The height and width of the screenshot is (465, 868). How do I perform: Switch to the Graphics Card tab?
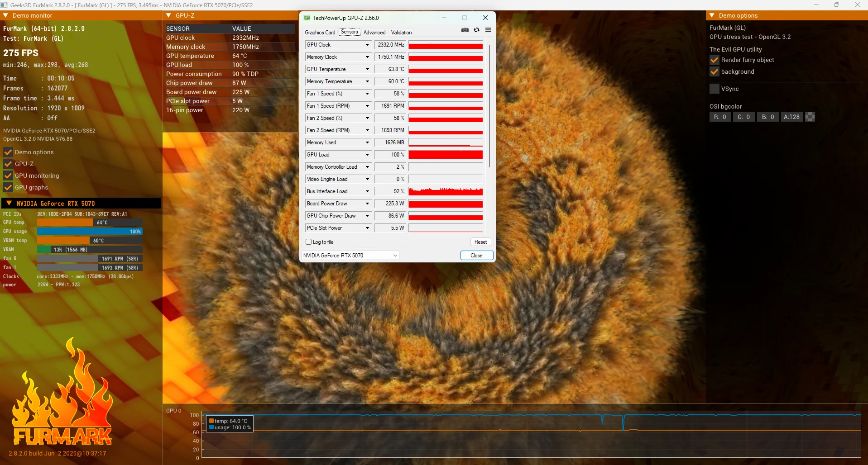(320, 33)
